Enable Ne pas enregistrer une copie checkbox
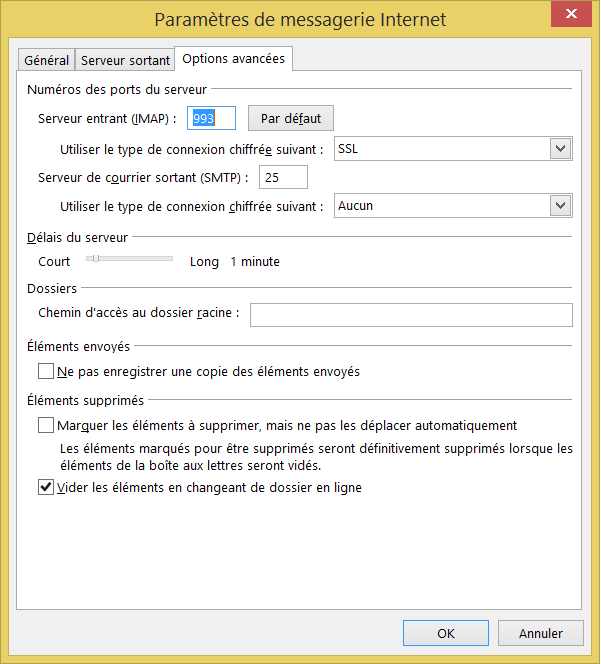Image resolution: width=601 pixels, height=664 pixels. coord(46,372)
